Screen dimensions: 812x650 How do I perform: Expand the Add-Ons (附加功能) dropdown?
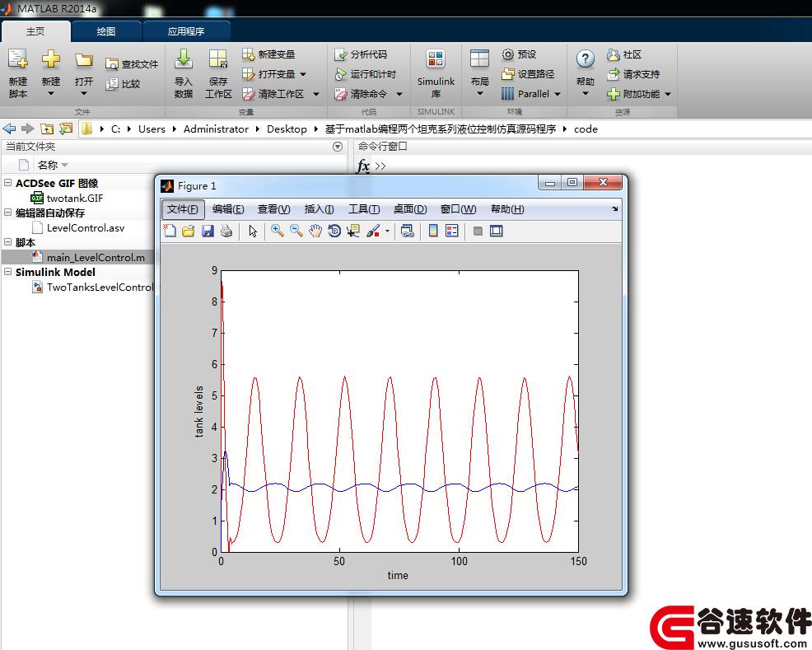coord(668,94)
